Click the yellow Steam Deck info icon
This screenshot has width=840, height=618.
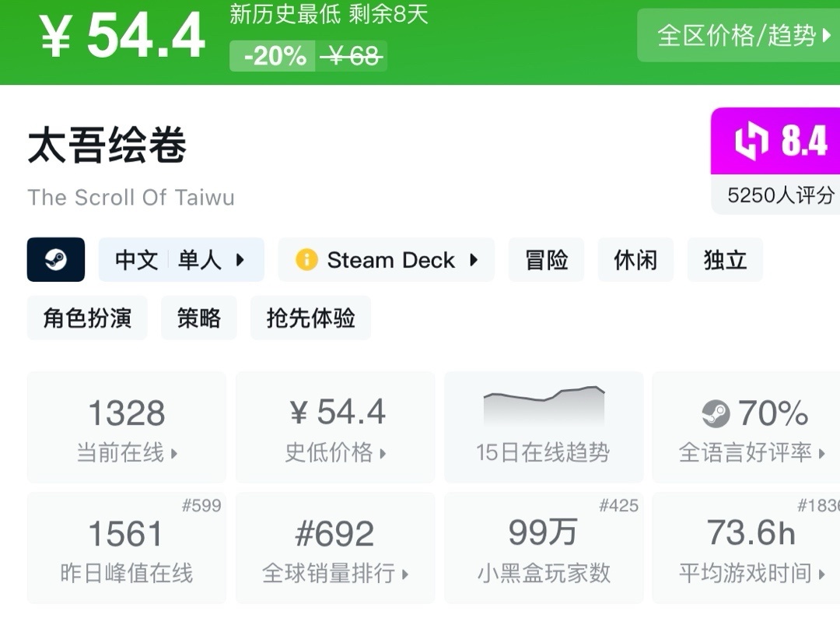pos(306,259)
